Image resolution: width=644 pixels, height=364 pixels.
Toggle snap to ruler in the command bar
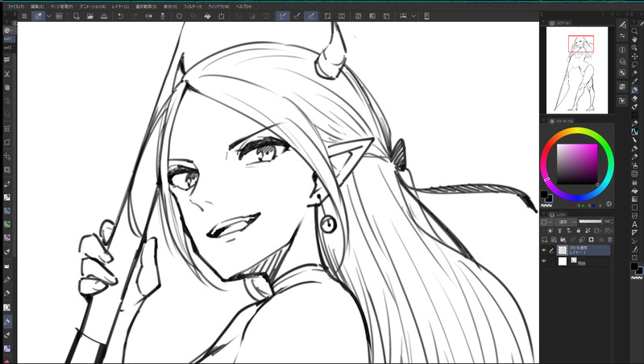coord(283,16)
